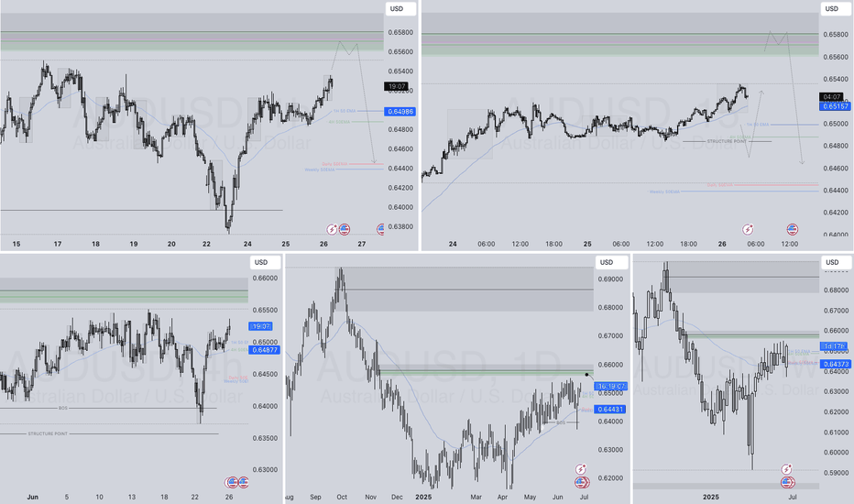Open the US flag event beside the lightning icon near date 26
The height and width of the screenshot is (504, 854).
345,229
